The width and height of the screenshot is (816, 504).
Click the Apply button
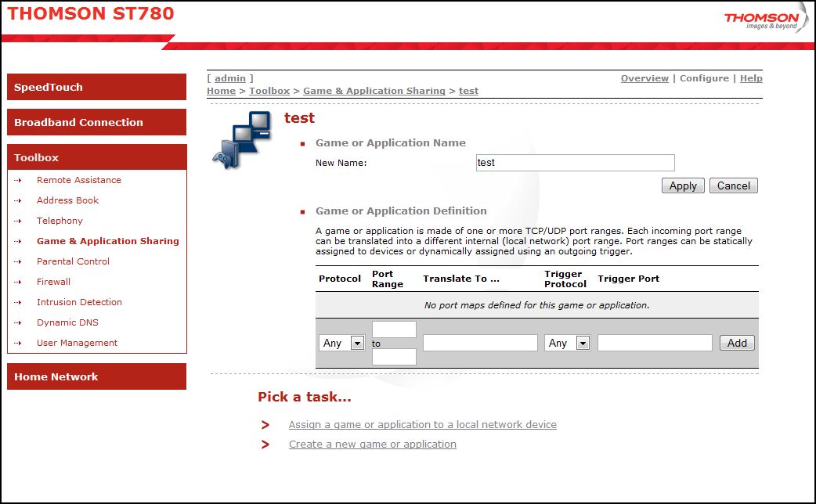tap(683, 185)
